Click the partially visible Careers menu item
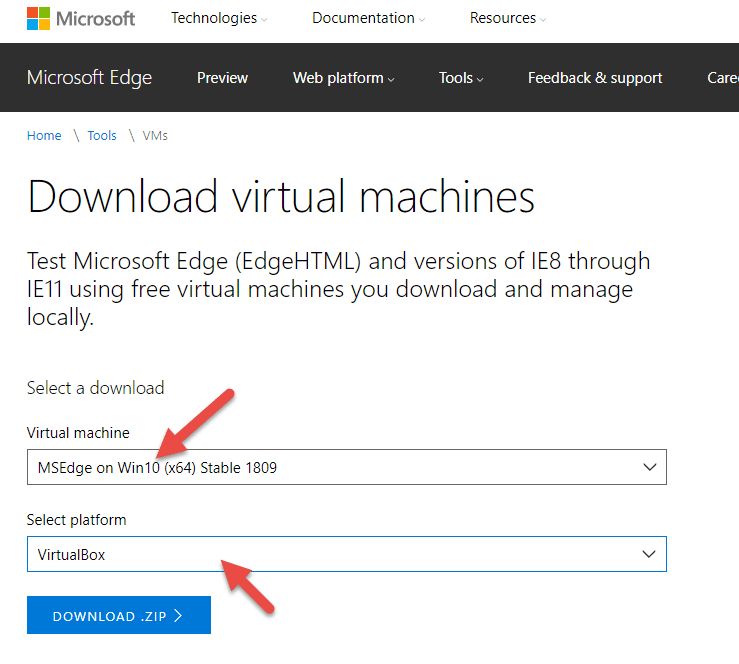This screenshot has height=664, width=739. click(723, 78)
